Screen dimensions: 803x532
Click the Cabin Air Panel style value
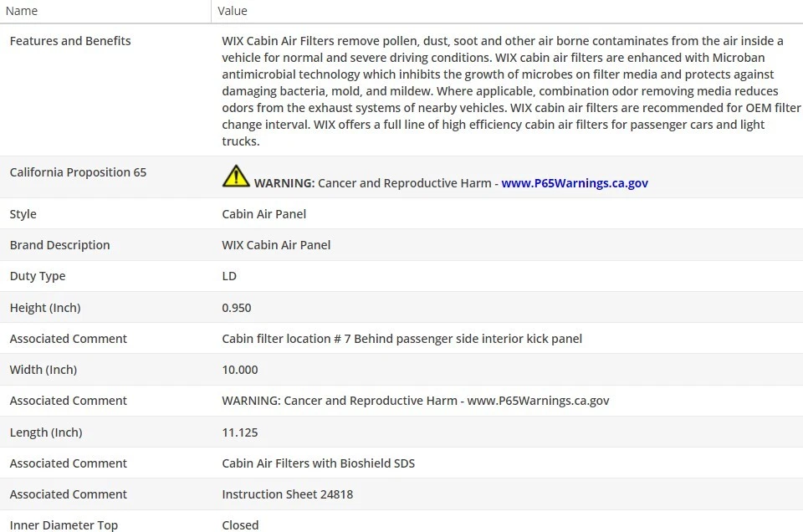[x=264, y=214]
